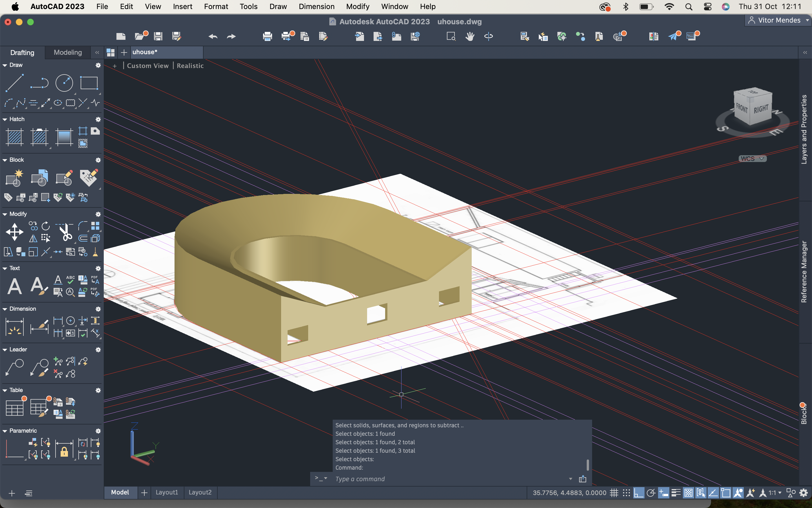
Task: Choose the Hatch tool icon
Action: click(x=14, y=137)
